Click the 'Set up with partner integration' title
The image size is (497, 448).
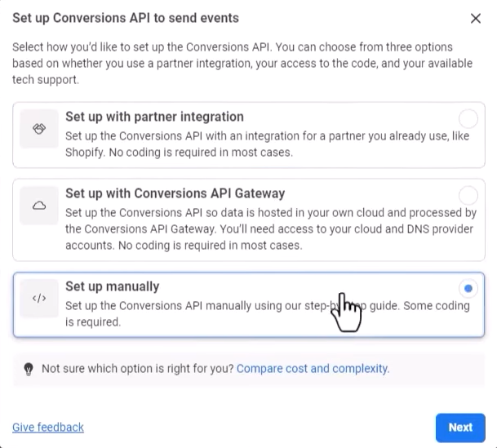coord(154,117)
